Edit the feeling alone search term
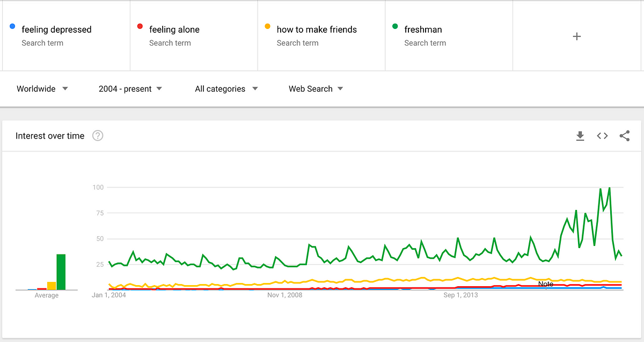 (174, 30)
